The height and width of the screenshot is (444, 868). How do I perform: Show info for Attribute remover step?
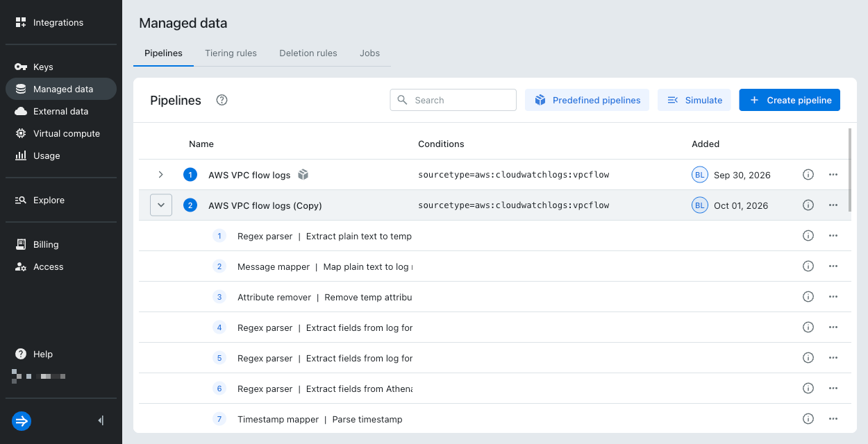click(x=808, y=297)
